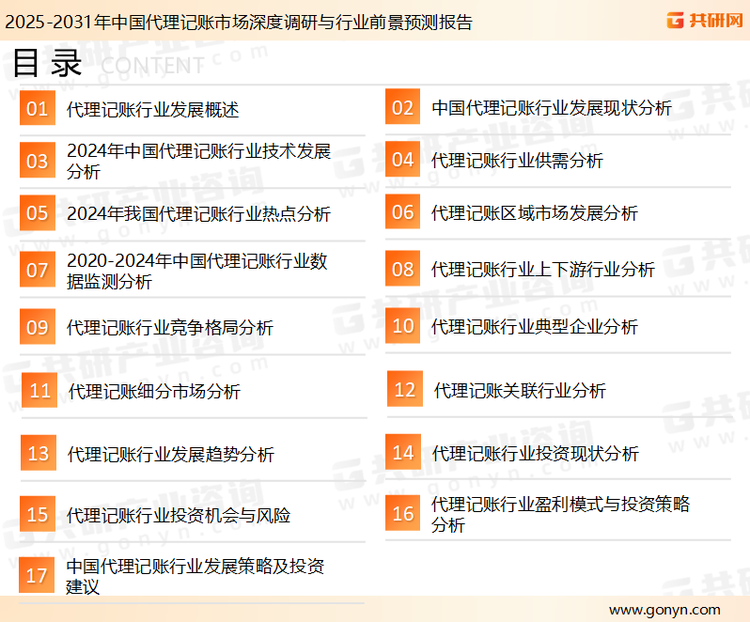Click the orange 07 number badge
The height and width of the screenshot is (622, 750).
tap(37, 269)
